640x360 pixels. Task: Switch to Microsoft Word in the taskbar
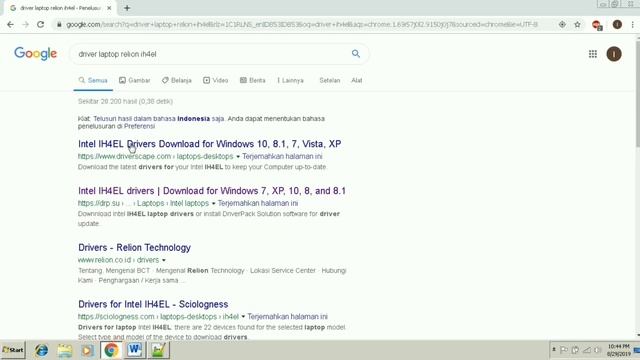135,350
